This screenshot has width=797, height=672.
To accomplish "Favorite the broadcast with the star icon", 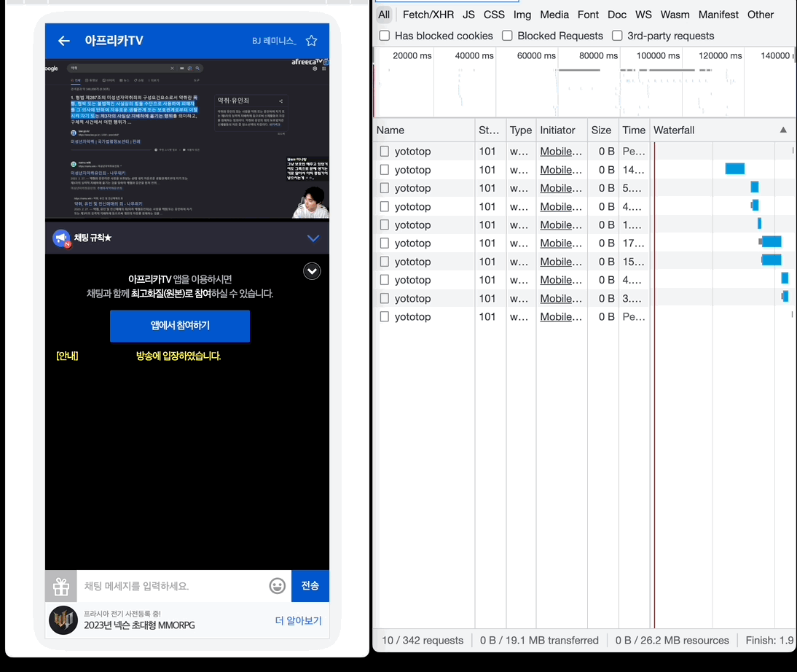I will click(x=312, y=41).
